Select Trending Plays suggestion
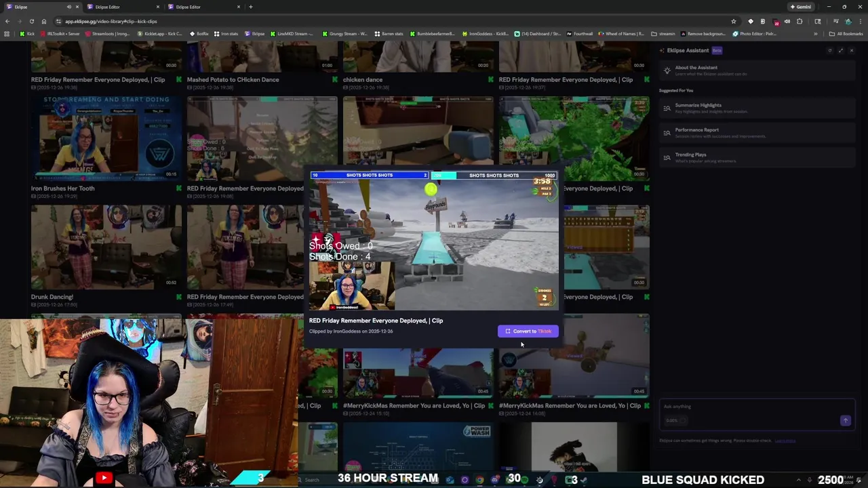The image size is (868, 488). [x=756, y=157]
